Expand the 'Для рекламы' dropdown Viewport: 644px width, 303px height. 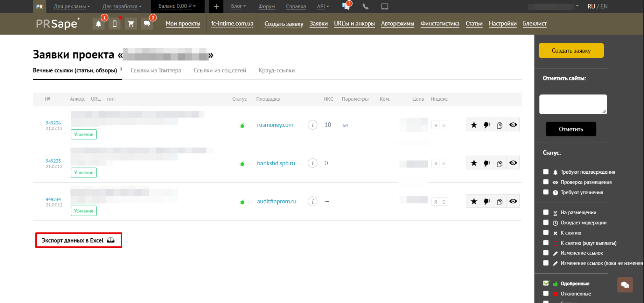coord(72,6)
